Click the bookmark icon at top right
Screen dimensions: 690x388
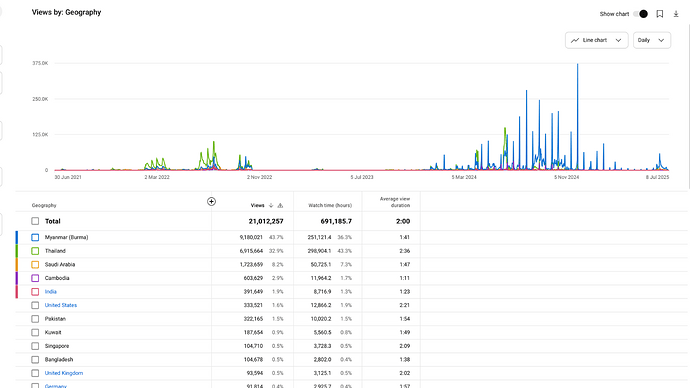coord(660,14)
